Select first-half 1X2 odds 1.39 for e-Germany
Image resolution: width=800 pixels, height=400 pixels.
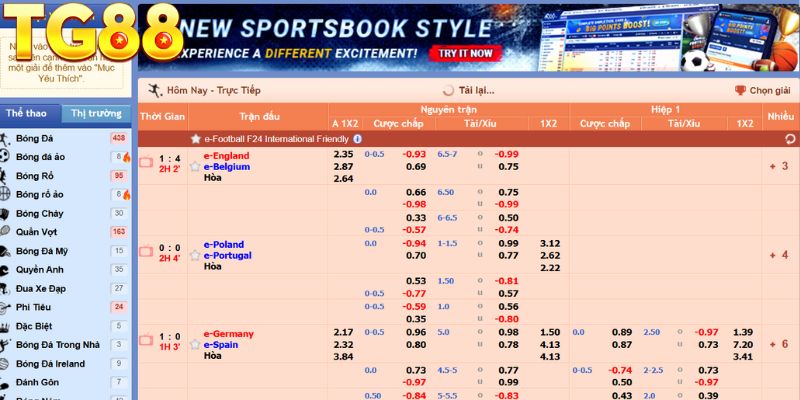[x=742, y=332]
